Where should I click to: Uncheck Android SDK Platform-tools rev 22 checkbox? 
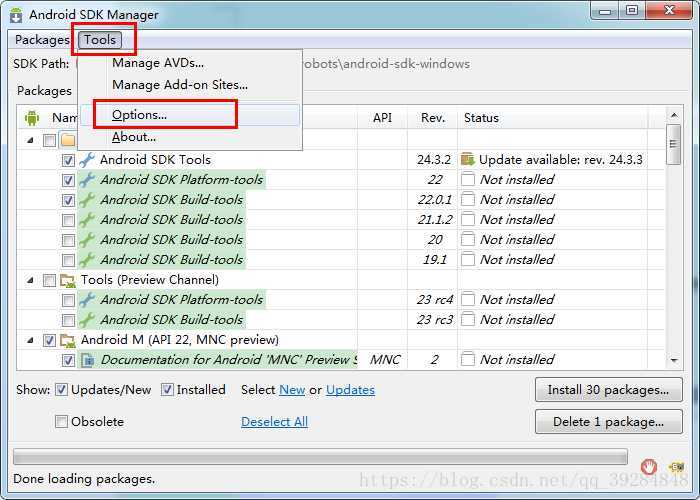68,180
